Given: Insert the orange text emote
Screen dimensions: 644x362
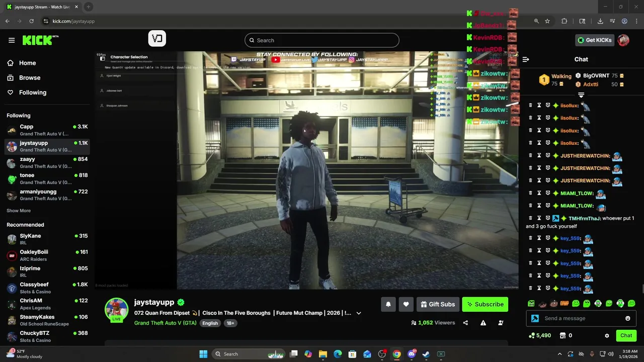Looking at the screenshot, I should pyautogui.click(x=565, y=303).
